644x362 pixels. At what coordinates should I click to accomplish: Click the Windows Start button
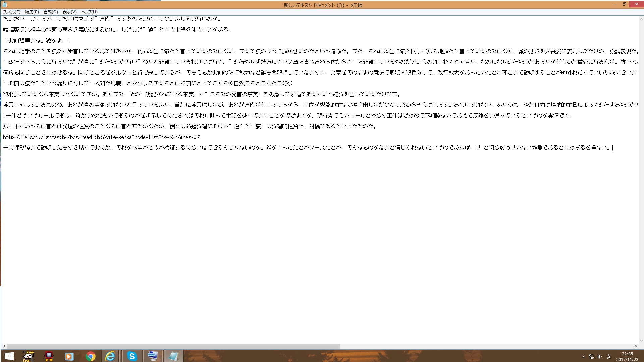[9, 356]
